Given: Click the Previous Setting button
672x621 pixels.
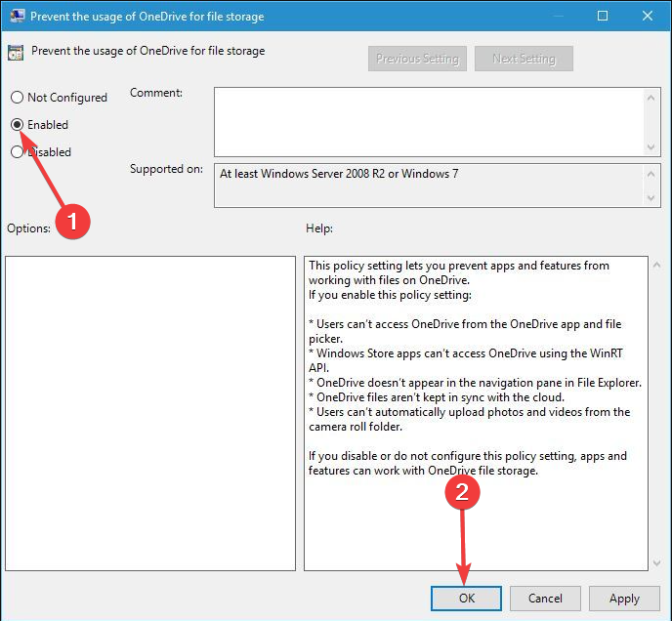Looking at the screenshot, I should pos(417,59).
